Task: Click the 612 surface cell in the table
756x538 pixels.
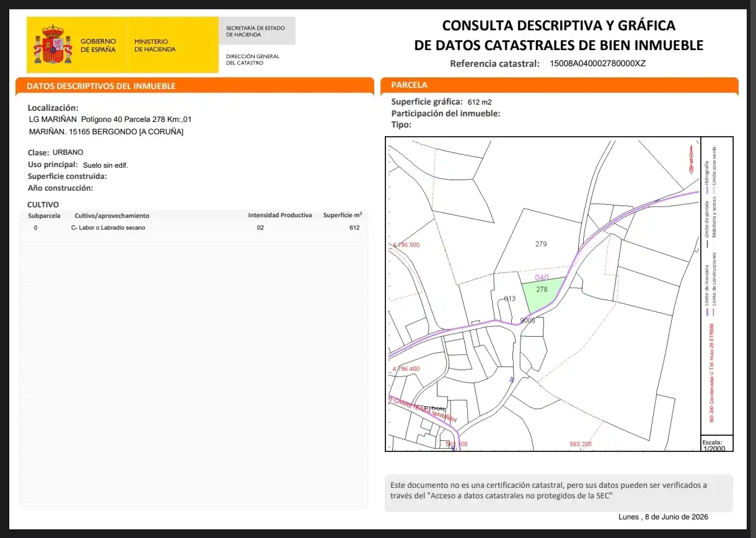Action: tap(354, 228)
